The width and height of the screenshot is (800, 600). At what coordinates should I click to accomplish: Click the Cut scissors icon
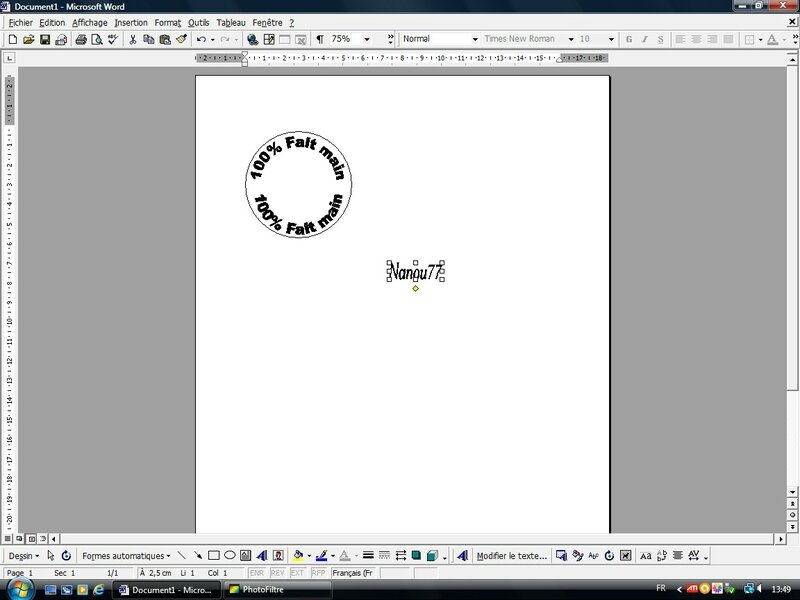132,39
